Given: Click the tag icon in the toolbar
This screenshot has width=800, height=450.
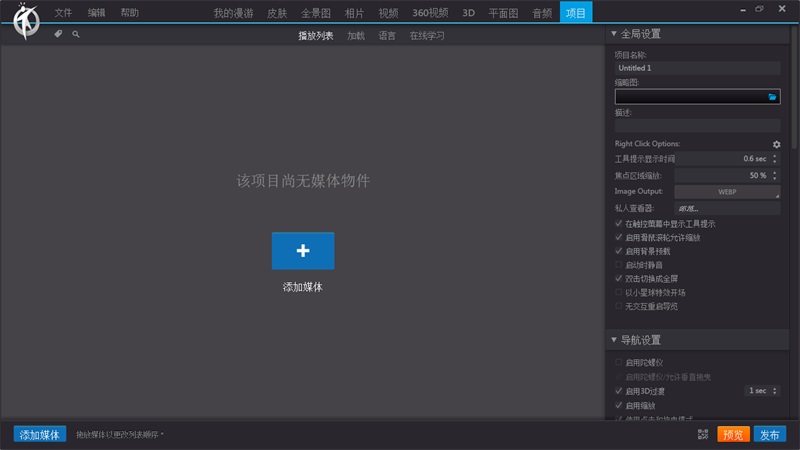Looking at the screenshot, I should [58, 34].
